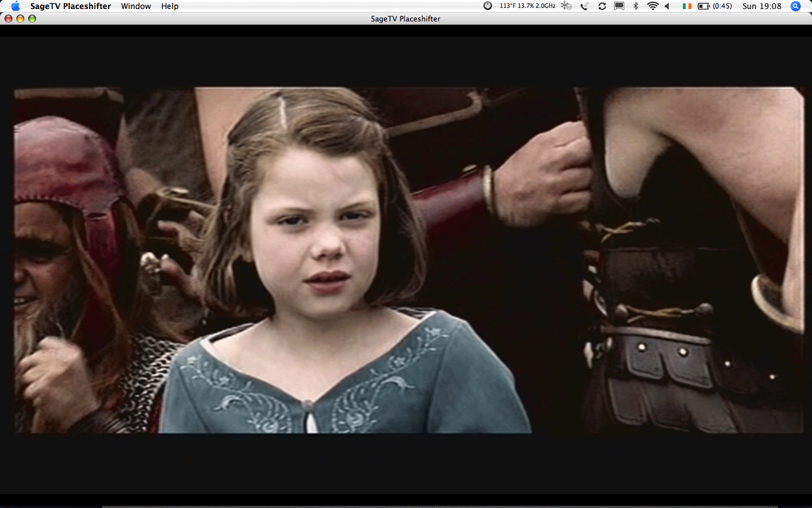Click the clock showing Sun 19:08

[x=762, y=6]
